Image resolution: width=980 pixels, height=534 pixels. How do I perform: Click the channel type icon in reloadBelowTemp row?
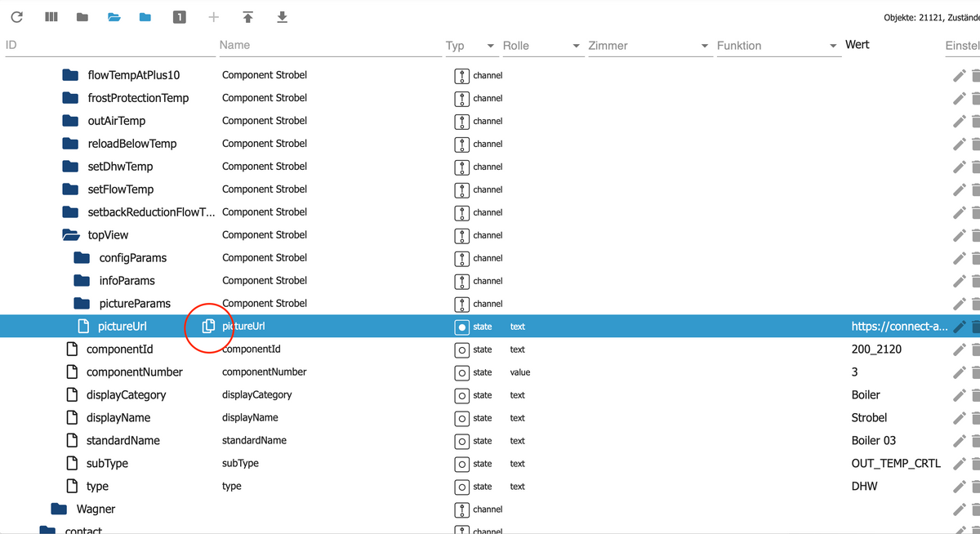pyautogui.click(x=462, y=144)
